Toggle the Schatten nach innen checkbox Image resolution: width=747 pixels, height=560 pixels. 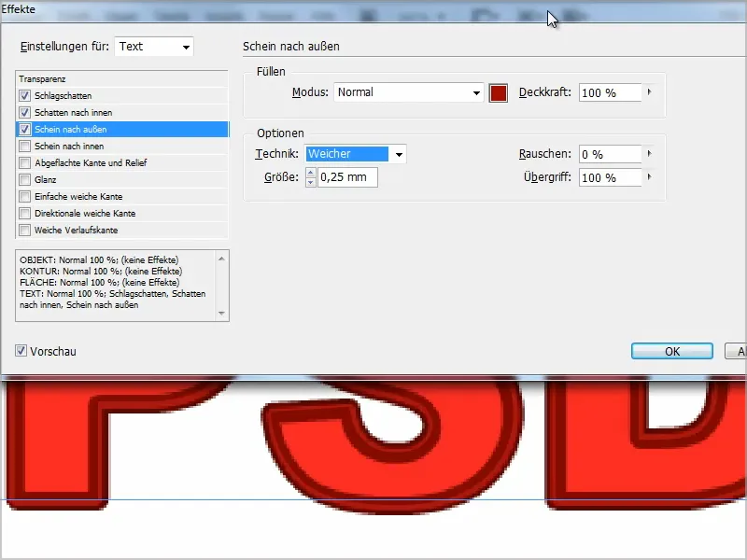[25, 112]
